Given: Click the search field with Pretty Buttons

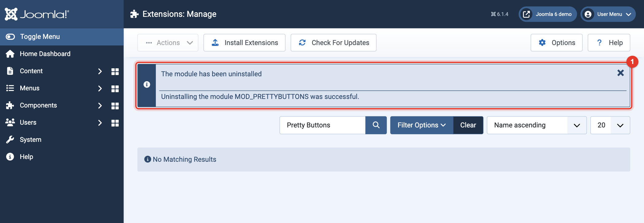Looking at the screenshot, I should (322, 125).
